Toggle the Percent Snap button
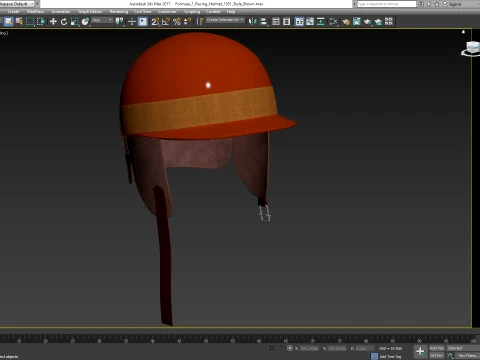Viewport: 480px width, 360px height. pyautogui.click(x=177, y=22)
